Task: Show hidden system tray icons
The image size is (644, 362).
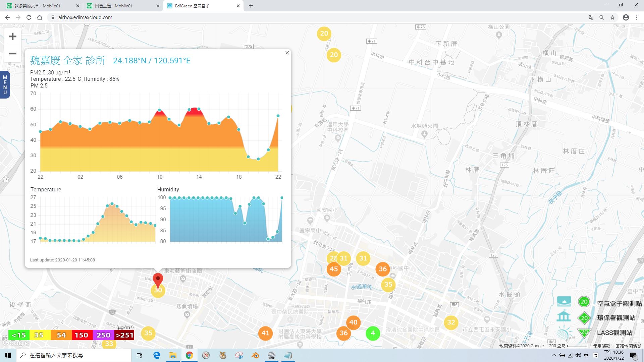Action: tap(554, 355)
